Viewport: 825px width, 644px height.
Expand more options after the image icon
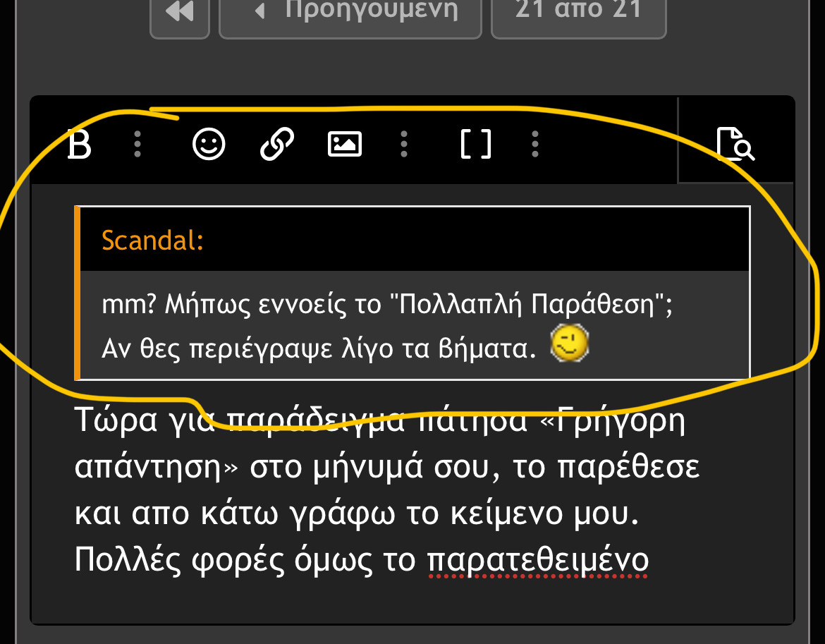click(x=403, y=145)
